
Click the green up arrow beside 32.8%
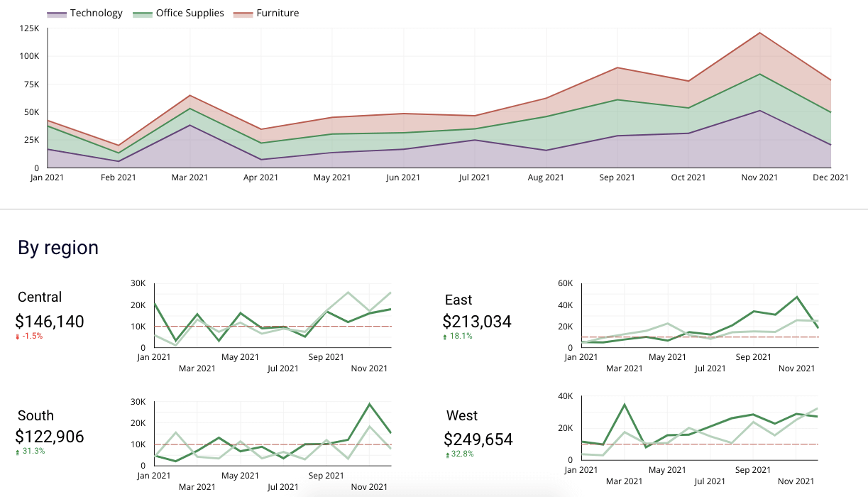[x=448, y=454]
